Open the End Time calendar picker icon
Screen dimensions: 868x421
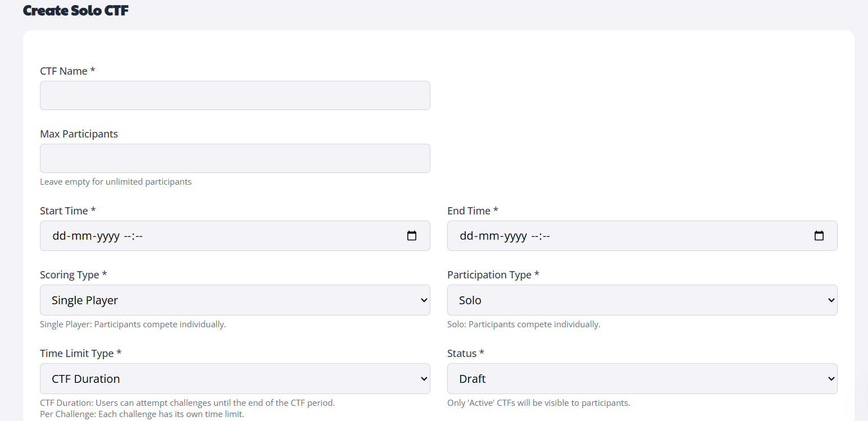819,236
